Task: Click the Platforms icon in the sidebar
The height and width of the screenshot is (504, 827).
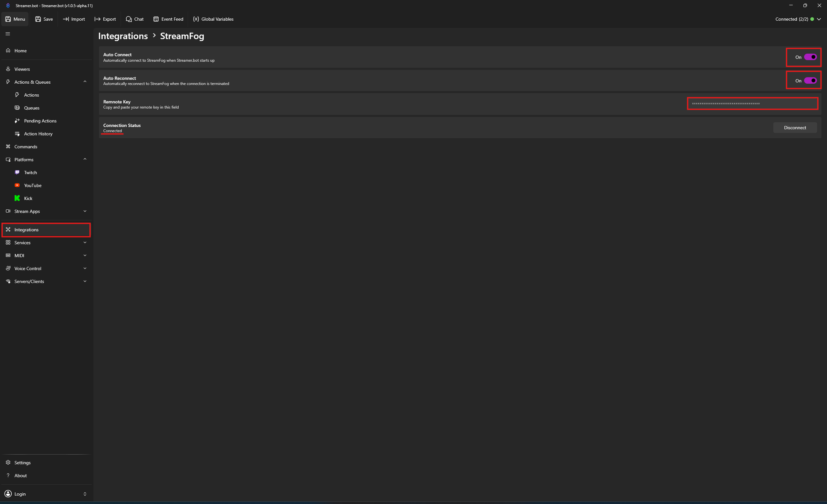Action: 8,159
